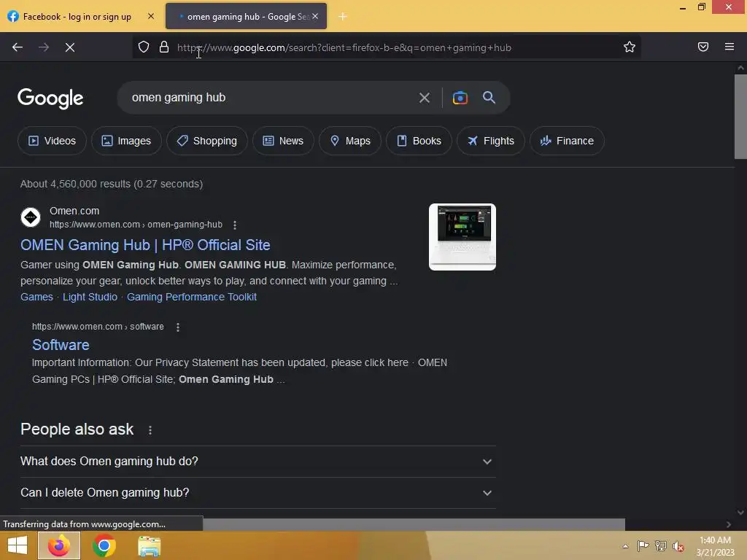The height and width of the screenshot is (560, 747).
Task: Open options for the omen.com software result
Action: click(x=178, y=327)
